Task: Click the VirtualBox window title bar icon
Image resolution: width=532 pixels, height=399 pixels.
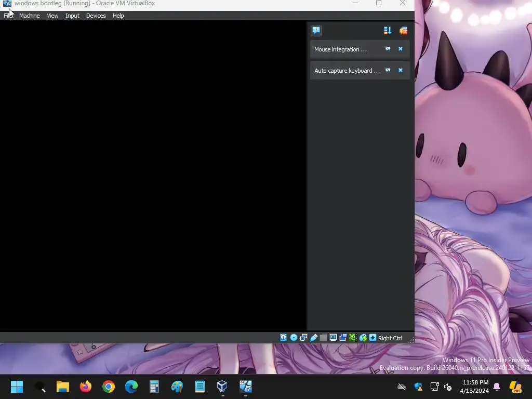Action: tap(7, 4)
